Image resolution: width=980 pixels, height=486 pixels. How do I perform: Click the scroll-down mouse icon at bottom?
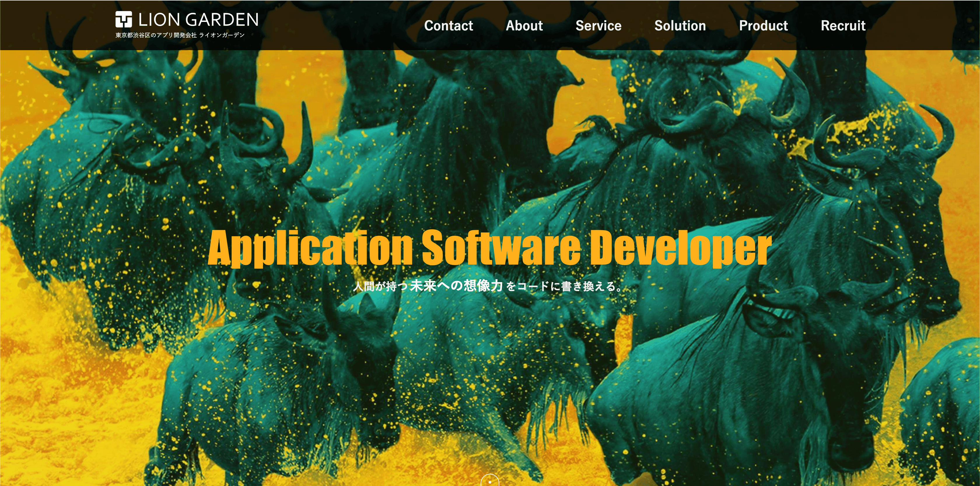pos(490,481)
